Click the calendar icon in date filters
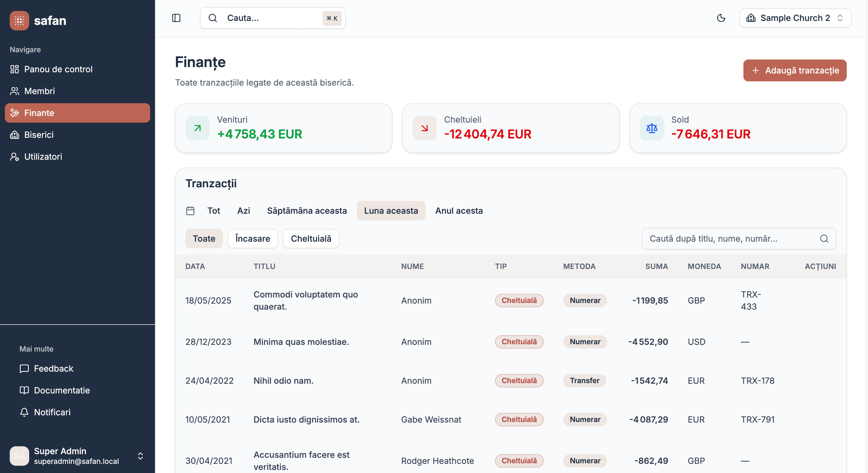868x473 pixels. tap(190, 211)
